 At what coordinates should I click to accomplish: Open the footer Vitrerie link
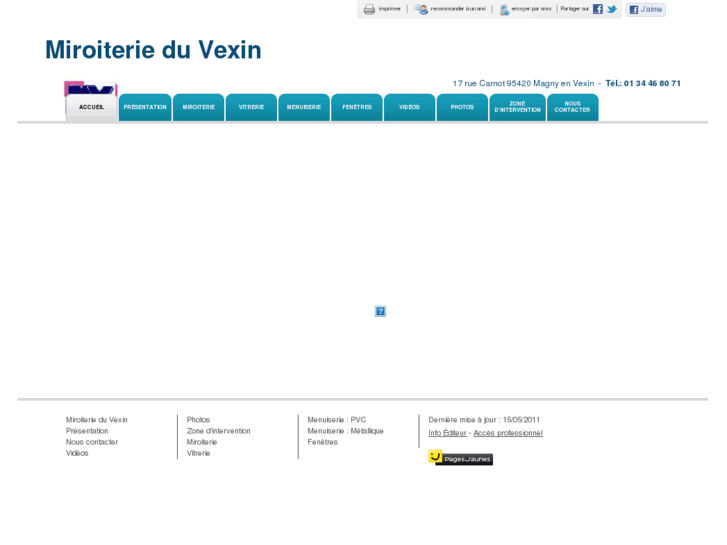tap(198, 453)
